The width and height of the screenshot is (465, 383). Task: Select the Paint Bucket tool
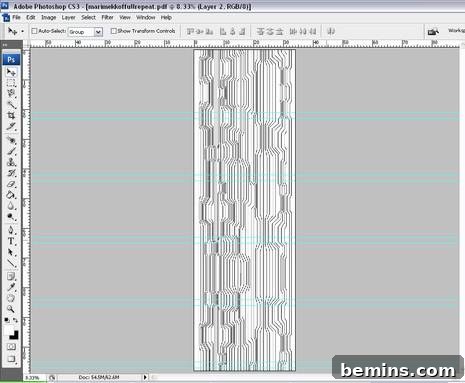tap(11, 195)
